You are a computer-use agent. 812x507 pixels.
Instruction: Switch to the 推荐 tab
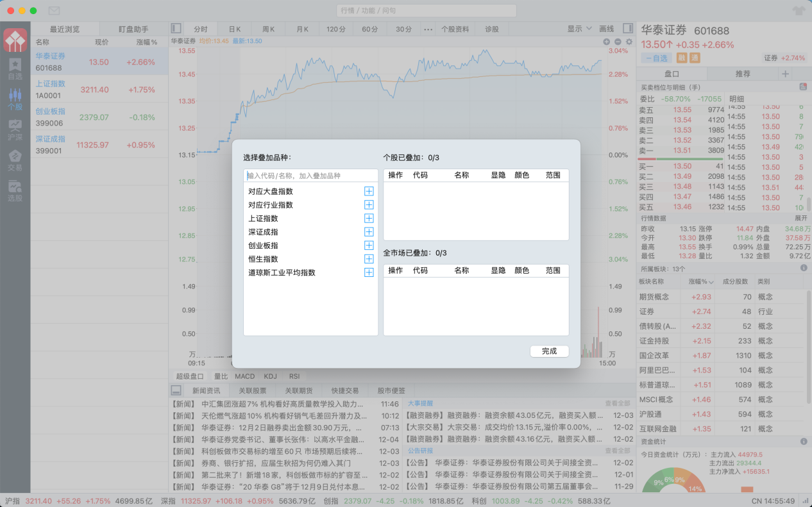pyautogui.click(x=743, y=74)
